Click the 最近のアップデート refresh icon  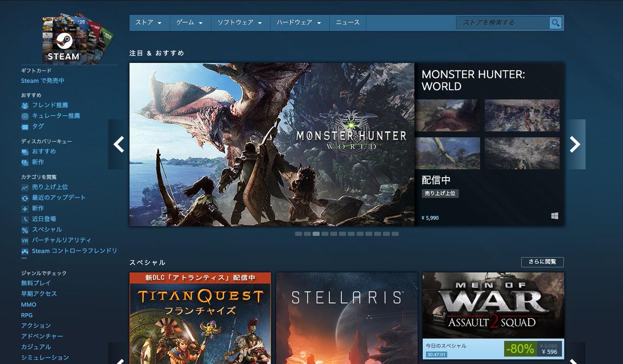click(24, 198)
